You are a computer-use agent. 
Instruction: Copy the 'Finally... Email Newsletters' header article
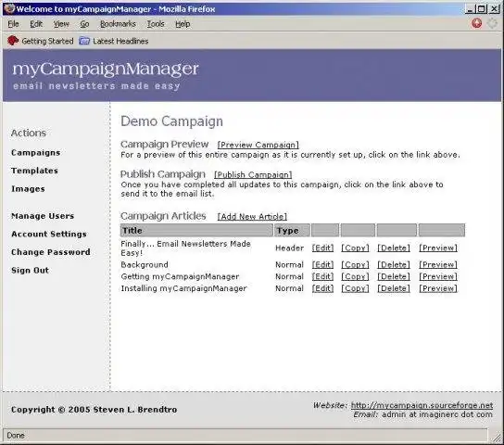click(x=355, y=248)
